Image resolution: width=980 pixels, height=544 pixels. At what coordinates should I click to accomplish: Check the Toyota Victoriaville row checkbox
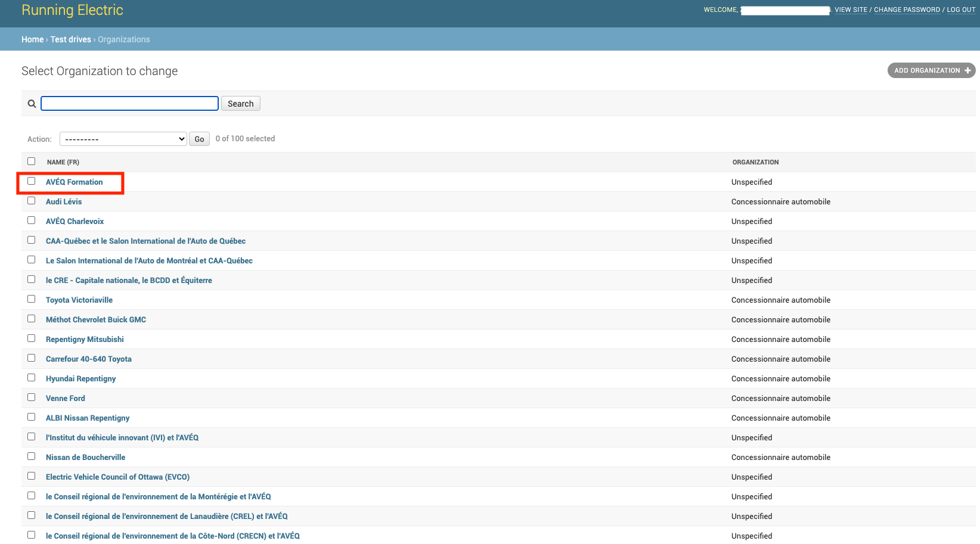pyautogui.click(x=32, y=299)
